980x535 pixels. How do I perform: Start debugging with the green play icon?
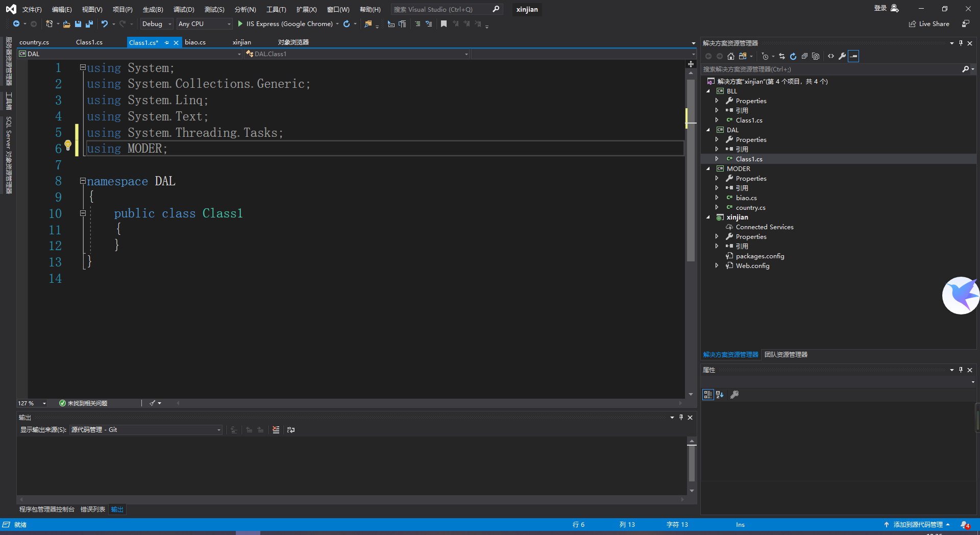click(240, 24)
